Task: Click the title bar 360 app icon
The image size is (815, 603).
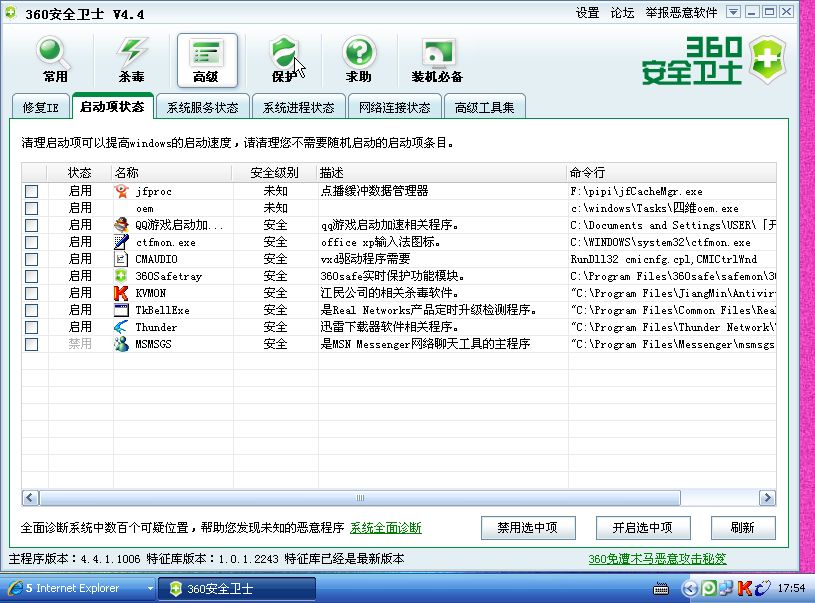Action: coord(10,13)
